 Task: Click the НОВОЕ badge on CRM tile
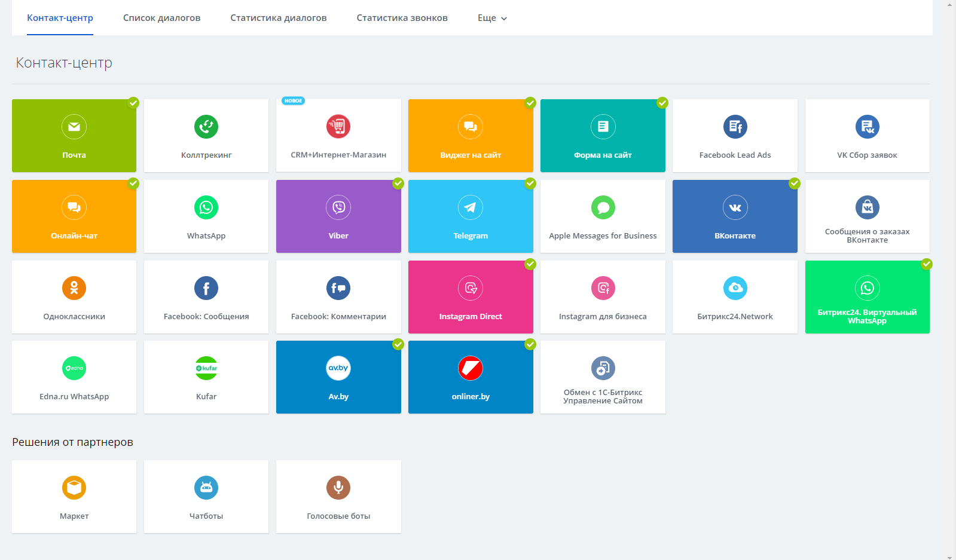(x=294, y=100)
